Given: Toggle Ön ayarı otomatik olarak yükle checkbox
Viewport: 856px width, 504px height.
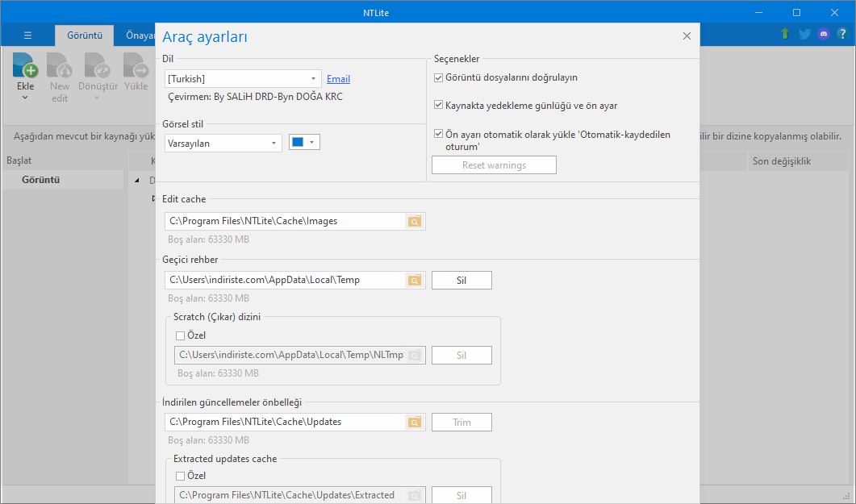Looking at the screenshot, I should click(x=438, y=134).
